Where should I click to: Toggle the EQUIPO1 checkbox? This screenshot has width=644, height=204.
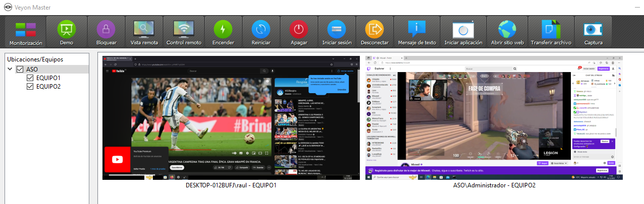coord(30,78)
